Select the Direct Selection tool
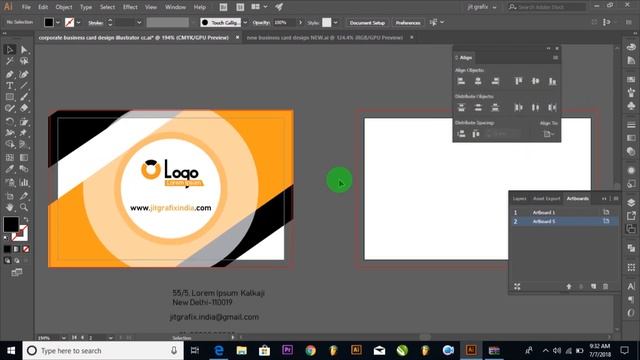The height and width of the screenshot is (360, 640). (24, 50)
